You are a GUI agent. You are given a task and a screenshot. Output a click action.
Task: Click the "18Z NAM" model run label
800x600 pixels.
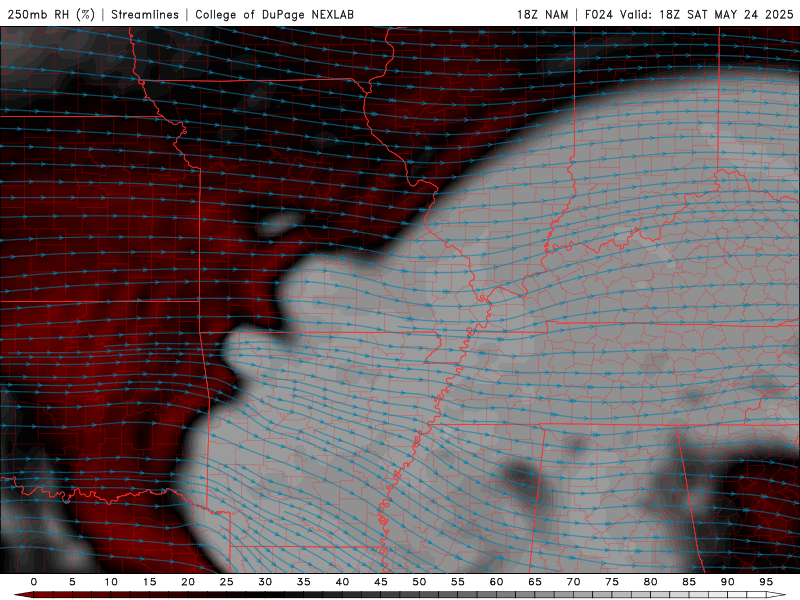(x=542, y=14)
